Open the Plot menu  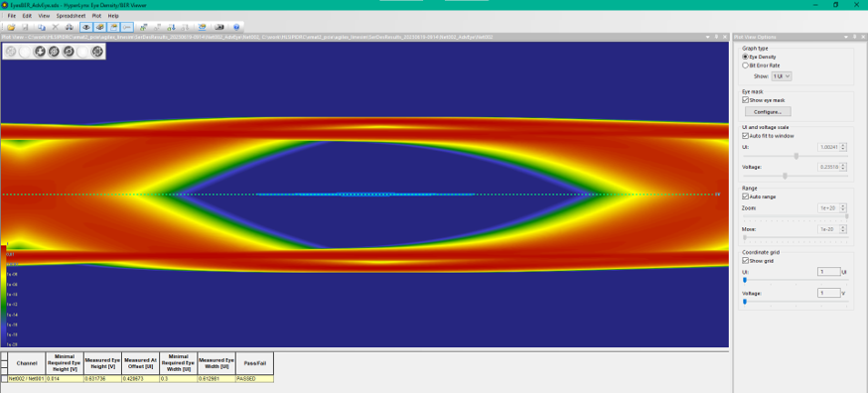click(x=96, y=16)
